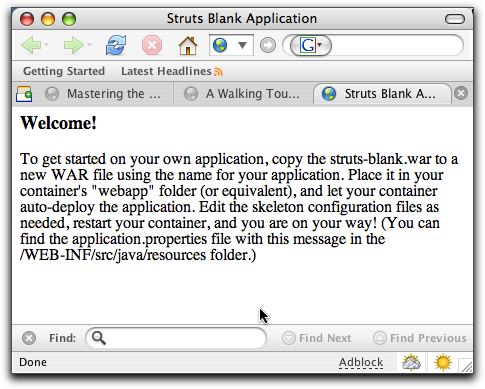The height and width of the screenshot is (389, 485).
Task: Close the Find bar
Action: tap(29, 338)
